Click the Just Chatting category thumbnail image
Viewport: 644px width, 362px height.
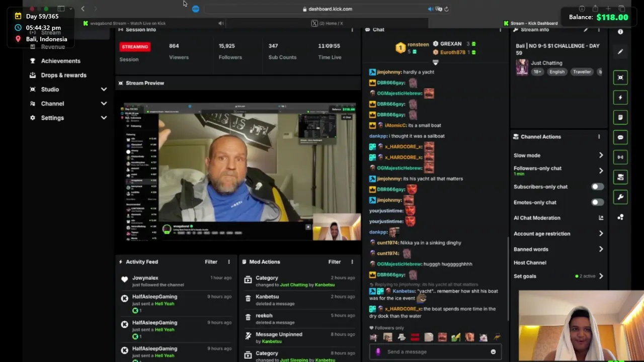click(x=522, y=67)
